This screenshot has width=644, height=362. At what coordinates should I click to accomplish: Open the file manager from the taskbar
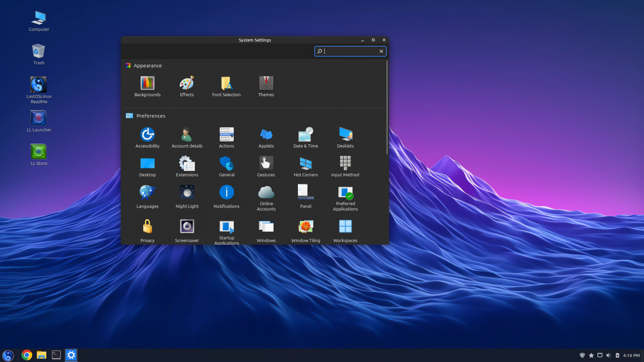coord(41,355)
